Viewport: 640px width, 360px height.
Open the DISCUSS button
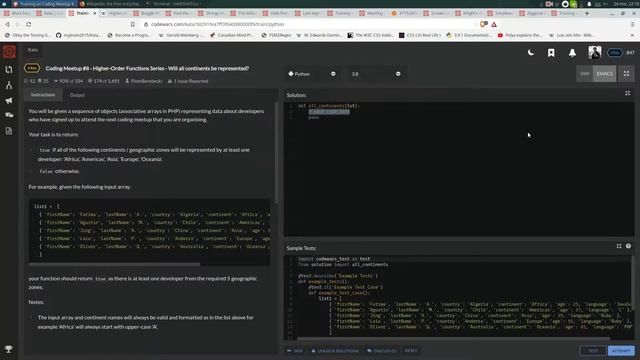(381, 351)
